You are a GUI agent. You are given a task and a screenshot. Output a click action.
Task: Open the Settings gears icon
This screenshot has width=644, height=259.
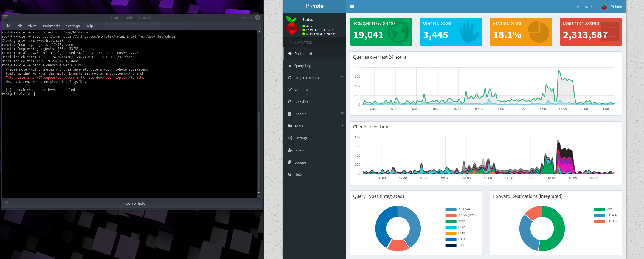coord(290,138)
